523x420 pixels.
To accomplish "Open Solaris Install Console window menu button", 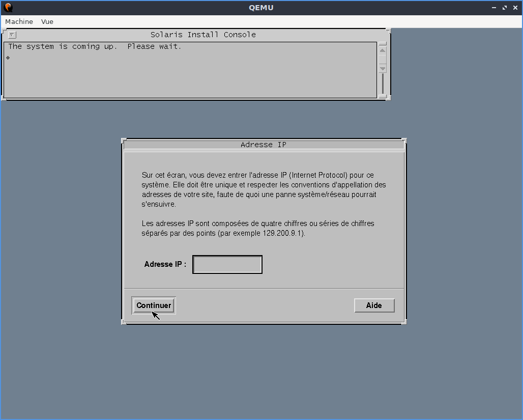I will (12, 35).
